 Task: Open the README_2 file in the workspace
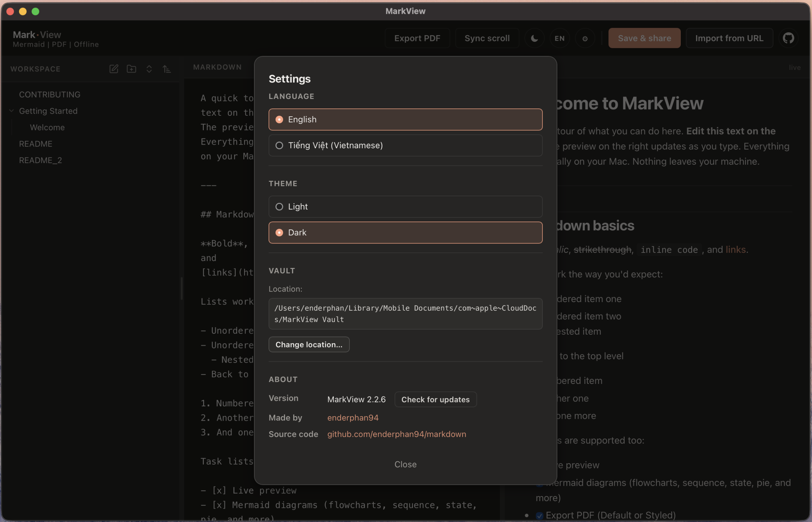[40, 160]
